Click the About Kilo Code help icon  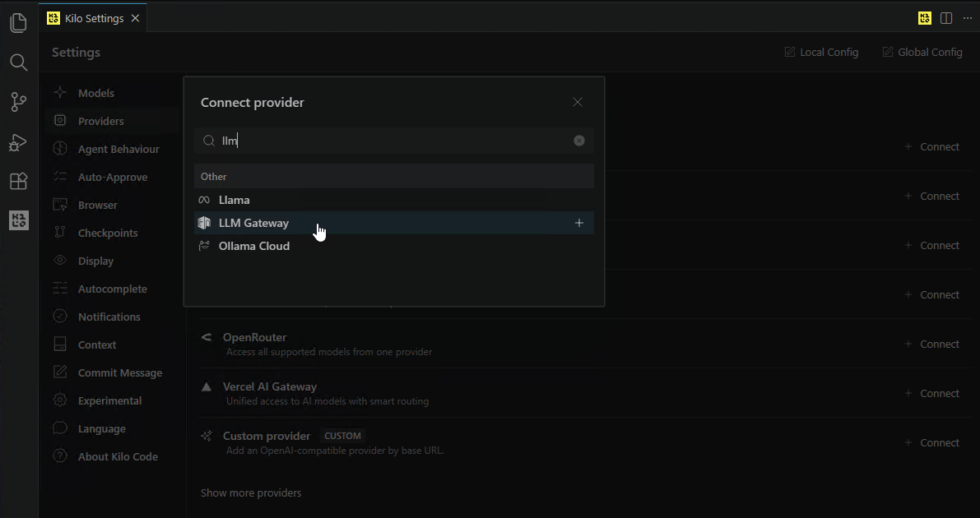60,456
